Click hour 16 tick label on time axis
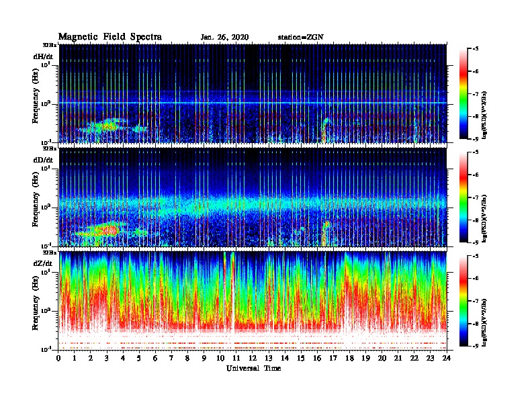 click(x=317, y=359)
